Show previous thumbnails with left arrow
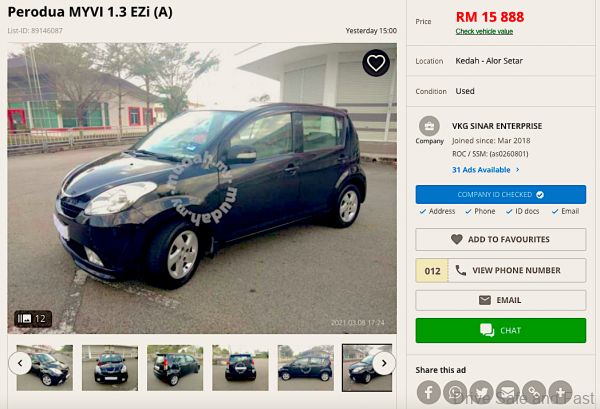The height and width of the screenshot is (409, 600). click(x=20, y=363)
